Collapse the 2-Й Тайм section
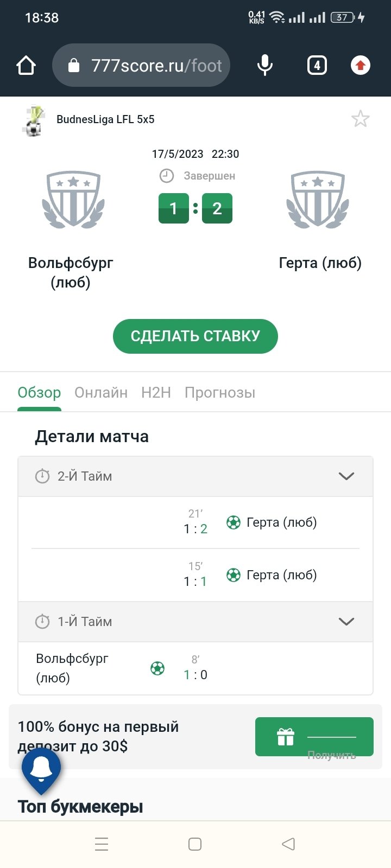 click(346, 476)
